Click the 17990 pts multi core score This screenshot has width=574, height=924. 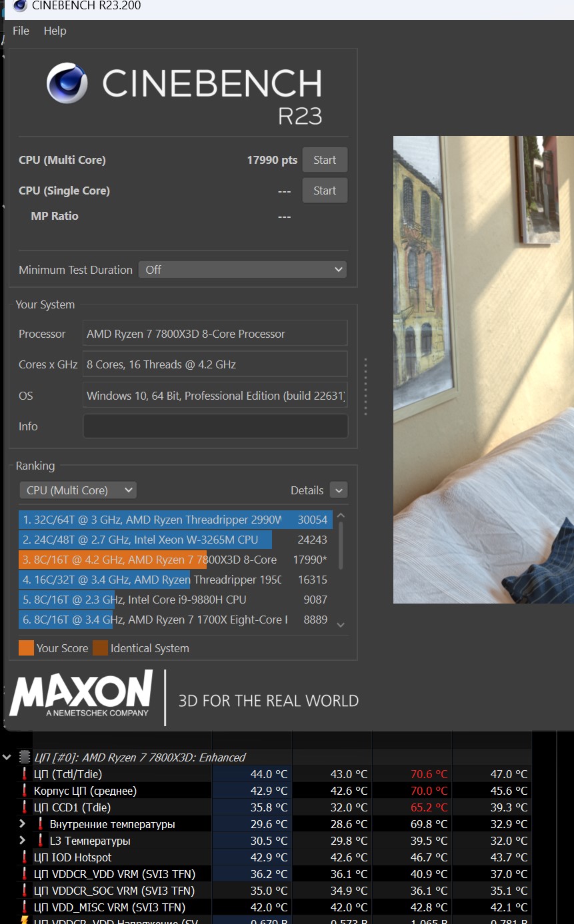click(x=272, y=160)
